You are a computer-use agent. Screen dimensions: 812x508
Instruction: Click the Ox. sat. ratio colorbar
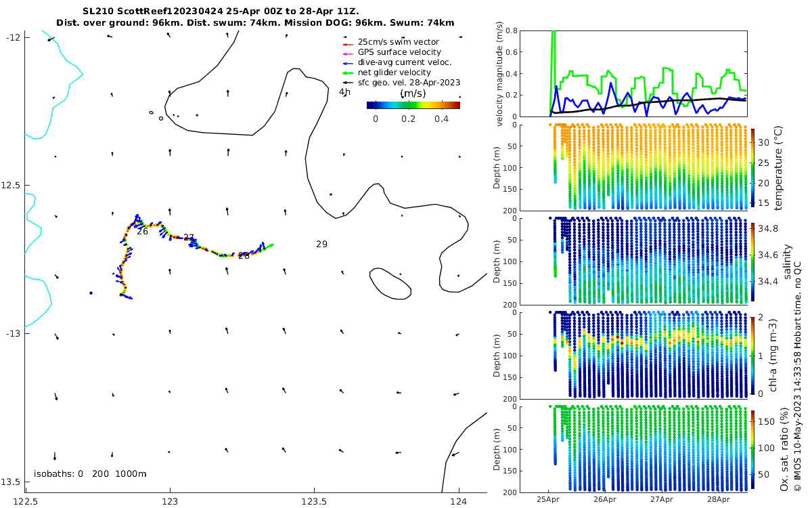click(753, 448)
